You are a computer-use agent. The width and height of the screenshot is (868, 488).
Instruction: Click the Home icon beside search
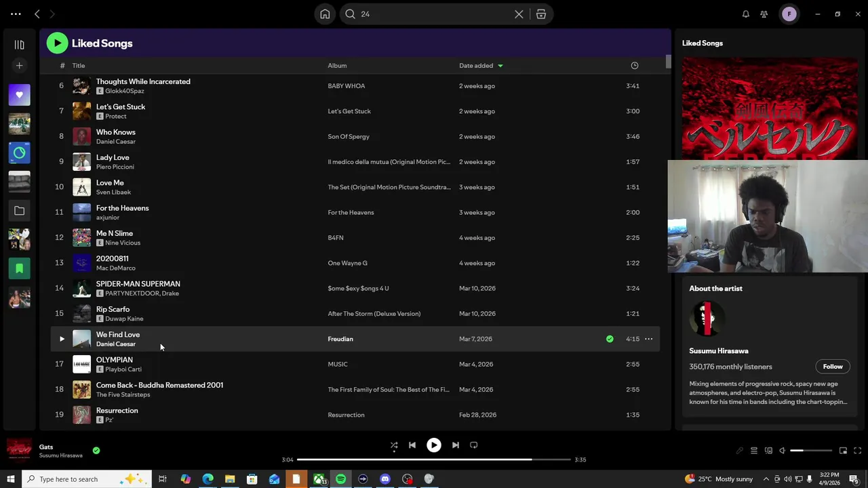(x=325, y=14)
